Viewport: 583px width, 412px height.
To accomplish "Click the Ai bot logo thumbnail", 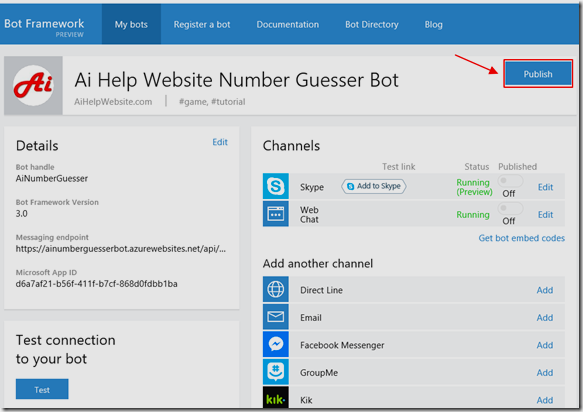I will coord(33,86).
